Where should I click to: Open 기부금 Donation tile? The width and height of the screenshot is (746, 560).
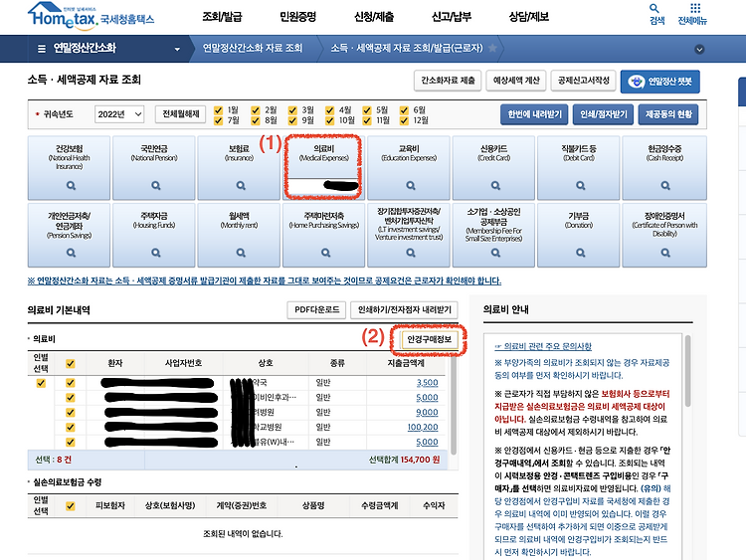[x=579, y=235]
